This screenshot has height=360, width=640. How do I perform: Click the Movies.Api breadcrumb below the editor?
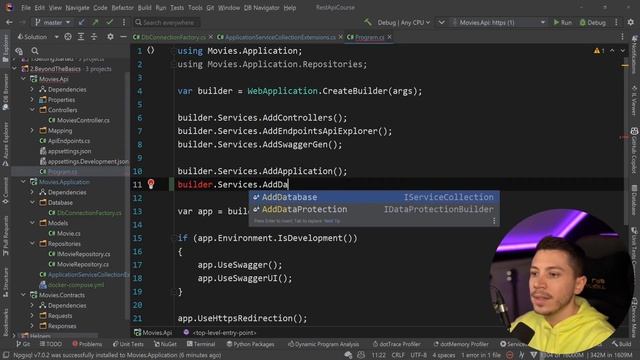coord(153,333)
